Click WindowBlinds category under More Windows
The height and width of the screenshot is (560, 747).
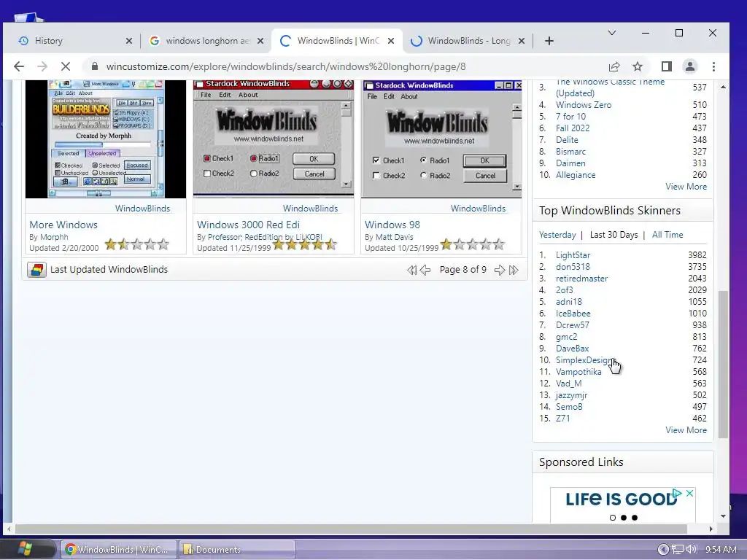tap(142, 209)
